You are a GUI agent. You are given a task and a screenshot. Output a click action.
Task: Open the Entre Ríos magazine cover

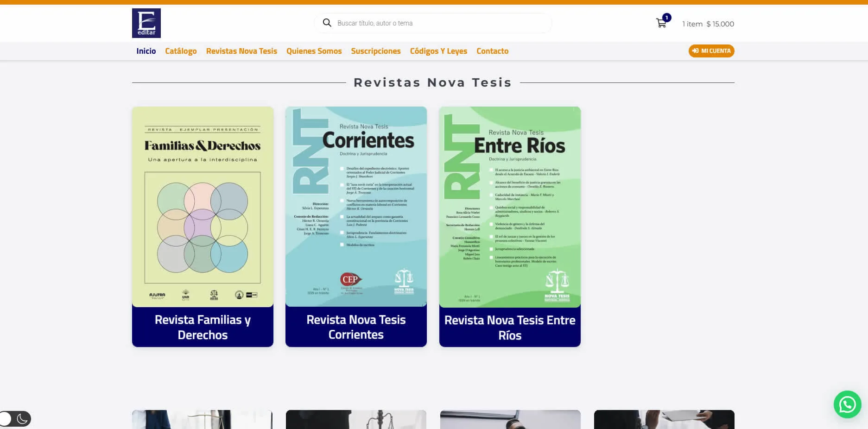click(x=510, y=207)
